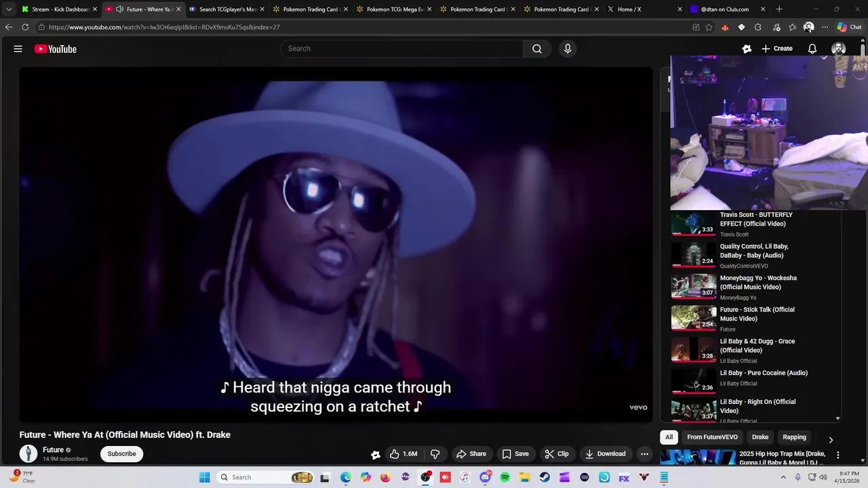Start voice search with the microphone icon
The image size is (868, 488).
(x=568, y=49)
